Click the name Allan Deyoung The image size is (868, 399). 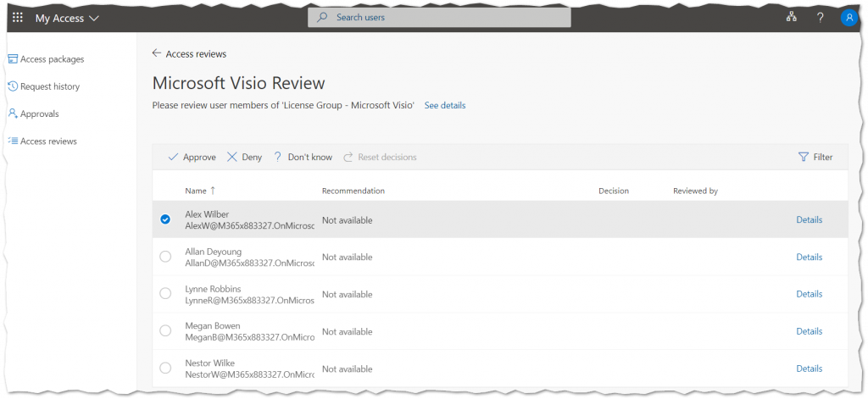click(x=213, y=252)
